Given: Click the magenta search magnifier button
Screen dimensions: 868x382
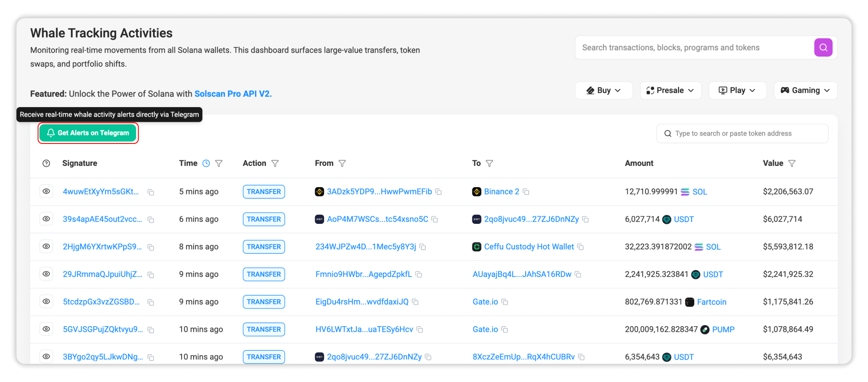Looking at the screenshot, I should 823,48.
